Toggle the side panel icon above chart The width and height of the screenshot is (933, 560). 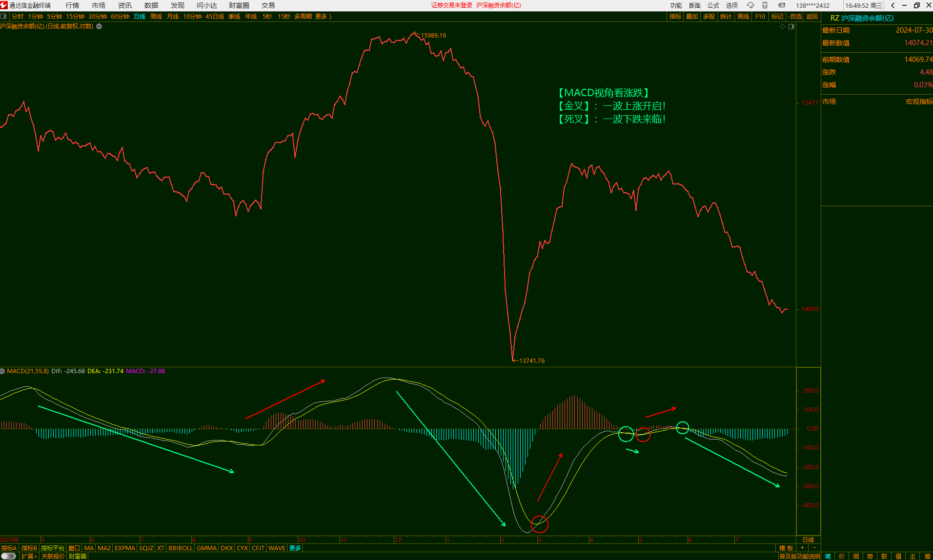(791, 26)
